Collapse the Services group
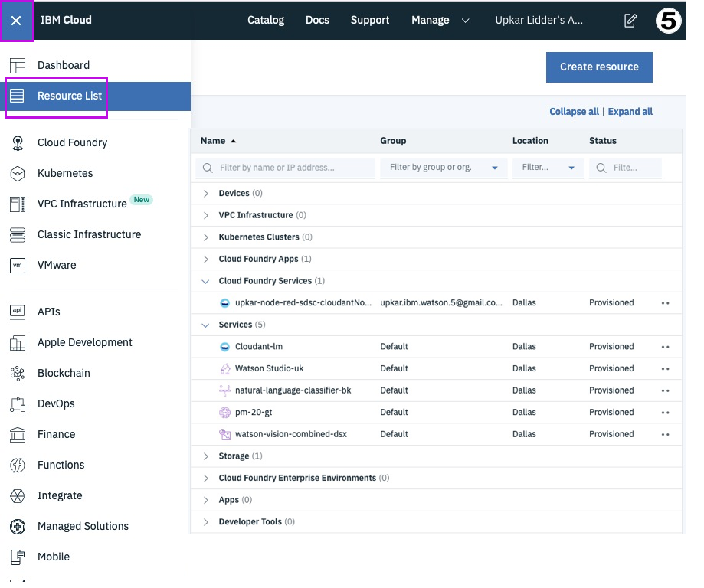The width and height of the screenshot is (704, 588). coord(205,325)
